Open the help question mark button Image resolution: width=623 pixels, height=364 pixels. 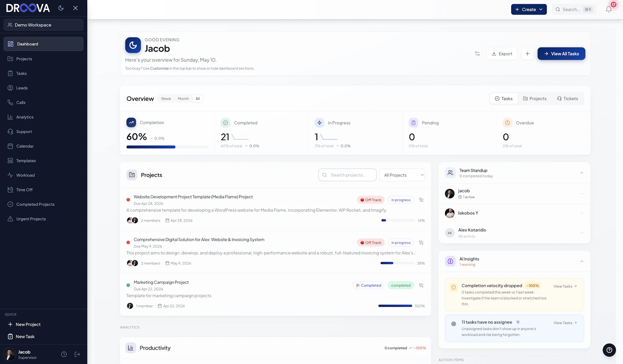click(609, 350)
